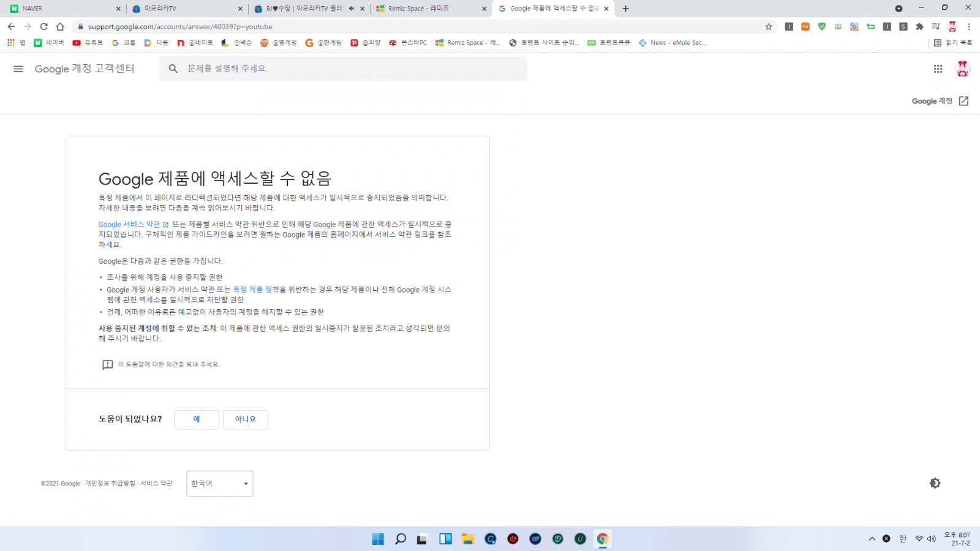Open the Apps bookmark shortcut
The image size is (980, 551).
tap(17, 42)
